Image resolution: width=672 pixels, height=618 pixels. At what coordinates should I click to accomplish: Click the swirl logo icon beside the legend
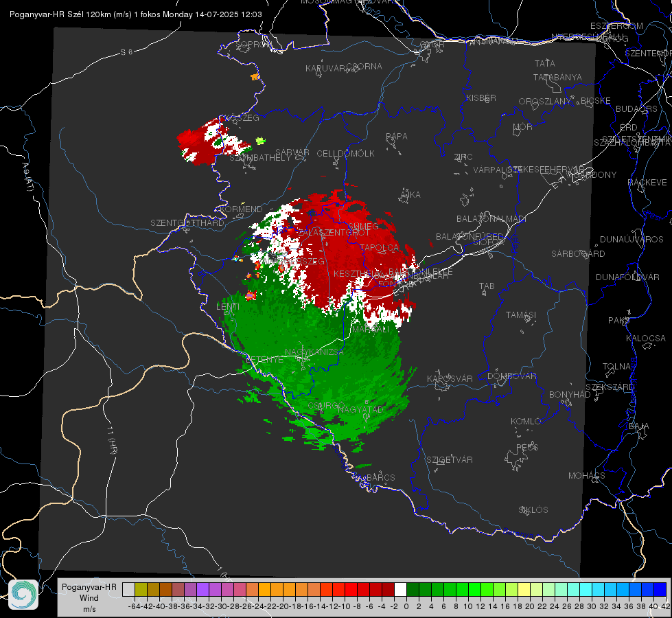click(x=23, y=595)
